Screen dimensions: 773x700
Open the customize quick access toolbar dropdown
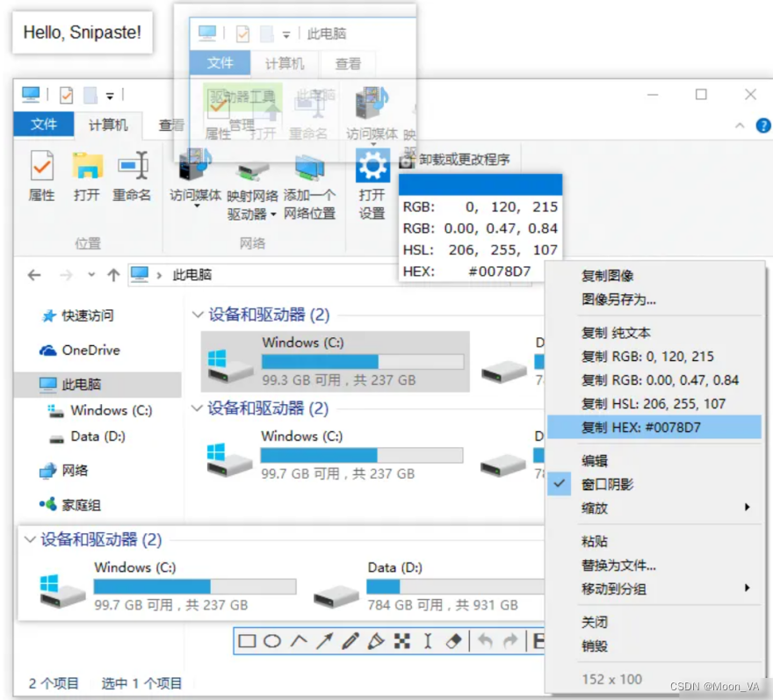(x=110, y=96)
